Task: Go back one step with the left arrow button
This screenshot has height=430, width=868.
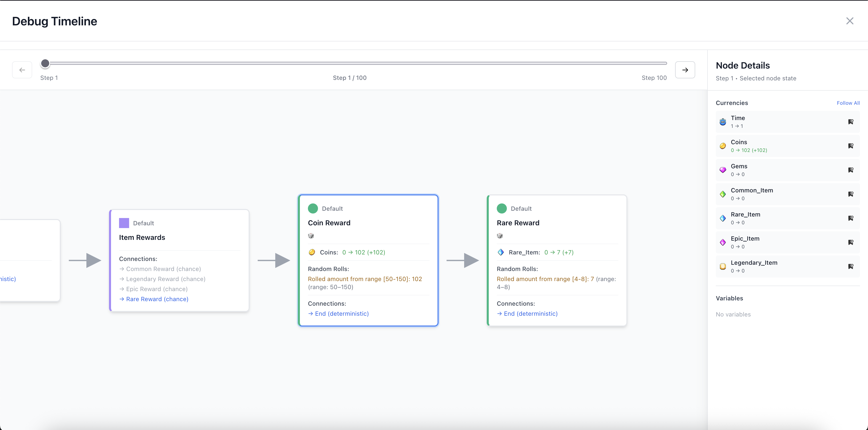Action: 22,70
